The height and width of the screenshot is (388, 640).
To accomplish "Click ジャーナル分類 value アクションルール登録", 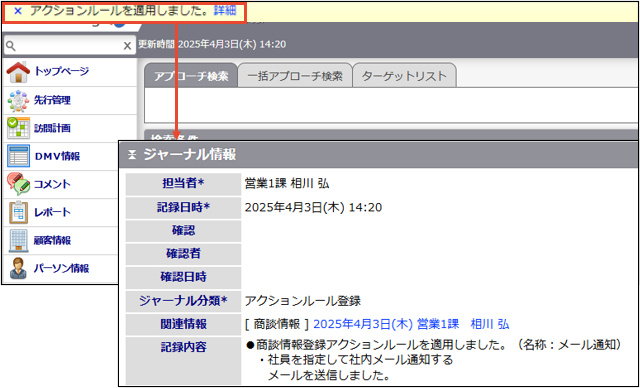I will (303, 301).
